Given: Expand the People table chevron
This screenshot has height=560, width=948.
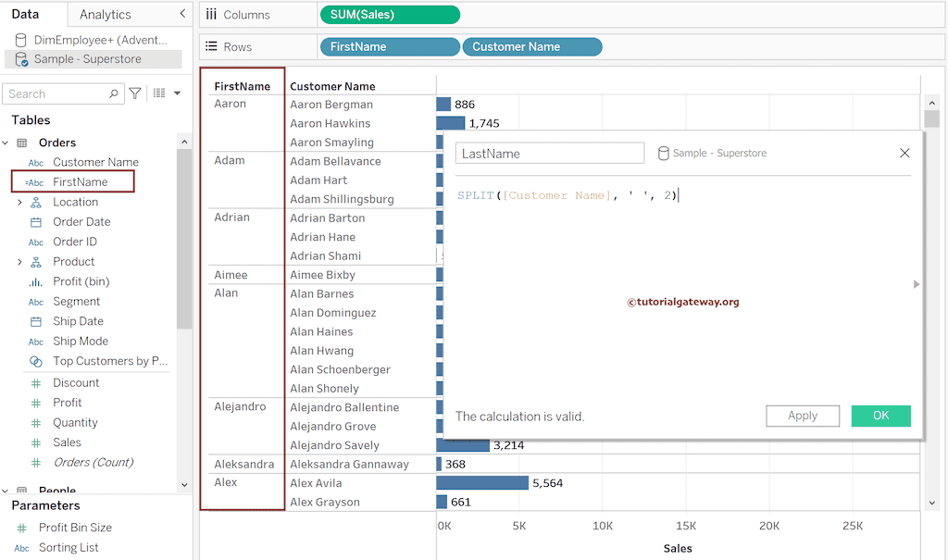Looking at the screenshot, I should click(x=6, y=491).
